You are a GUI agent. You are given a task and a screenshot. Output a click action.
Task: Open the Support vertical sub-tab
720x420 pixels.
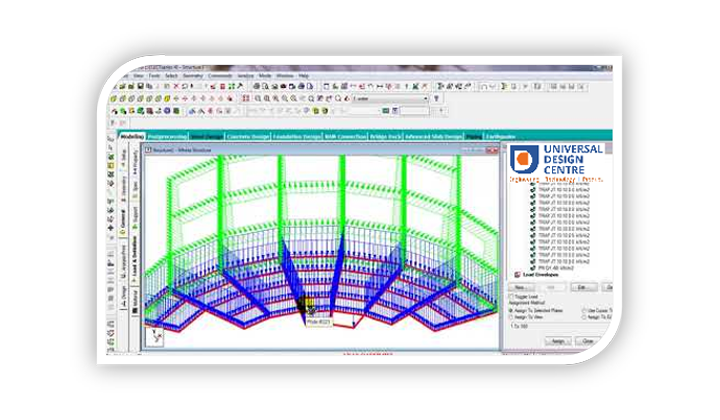point(135,218)
